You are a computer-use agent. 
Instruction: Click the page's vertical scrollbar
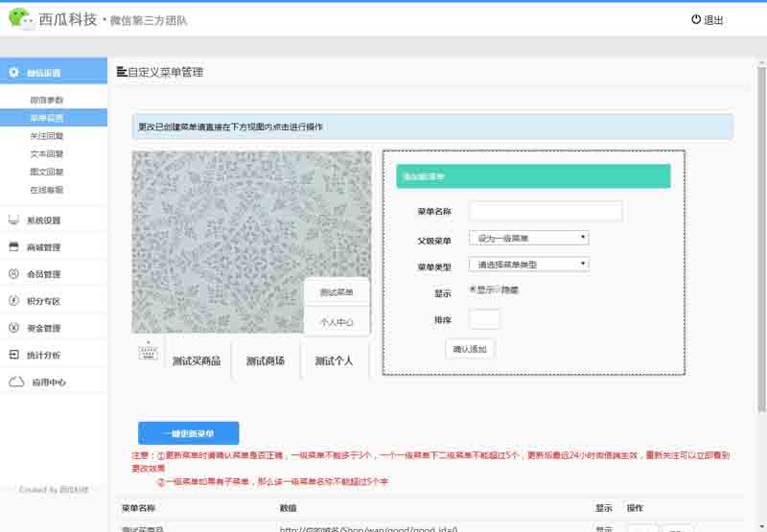[761, 240]
